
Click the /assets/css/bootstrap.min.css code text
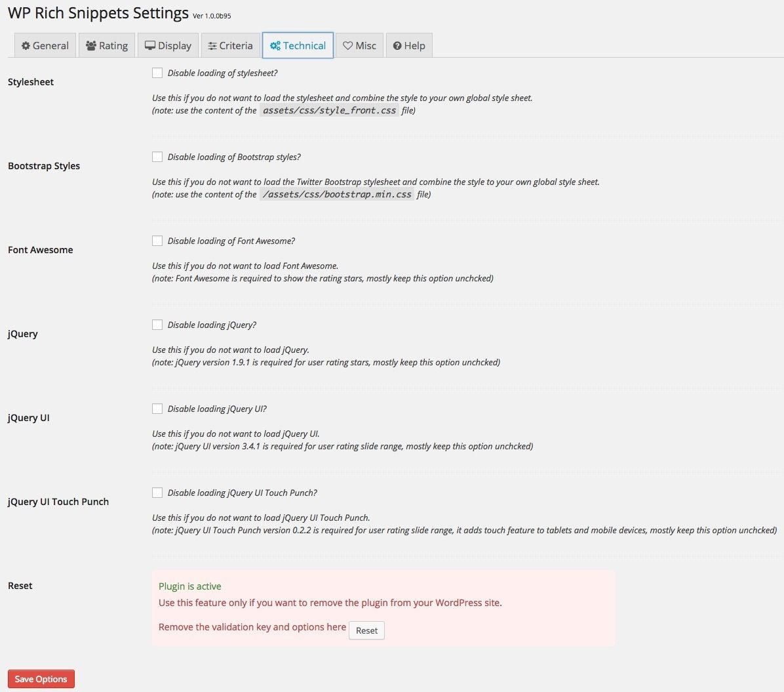337,195
